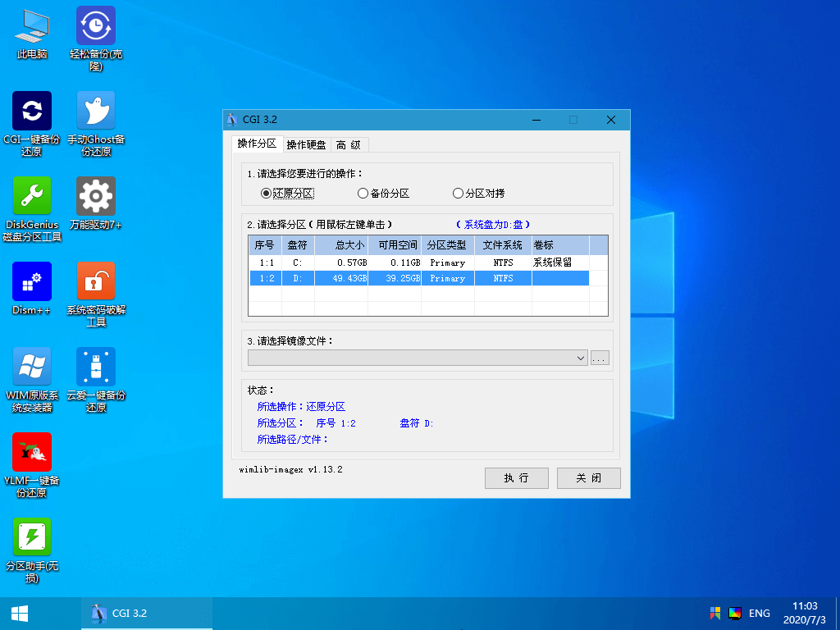Open the YLMF一键备份还原 desktop icon
The width and height of the screenshot is (840, 630).
pos(32,452)
